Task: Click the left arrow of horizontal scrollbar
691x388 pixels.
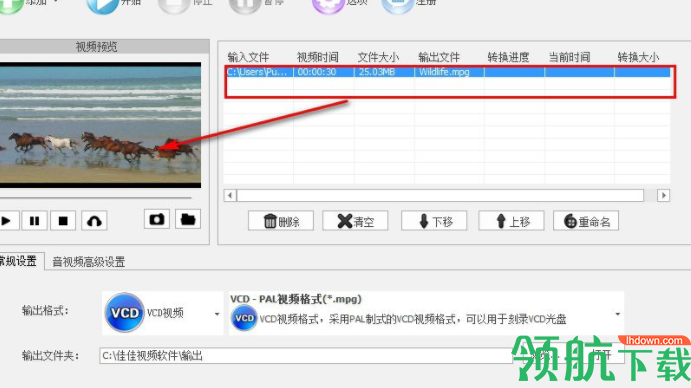Action: pyautogui.click(x=230, y=195)
